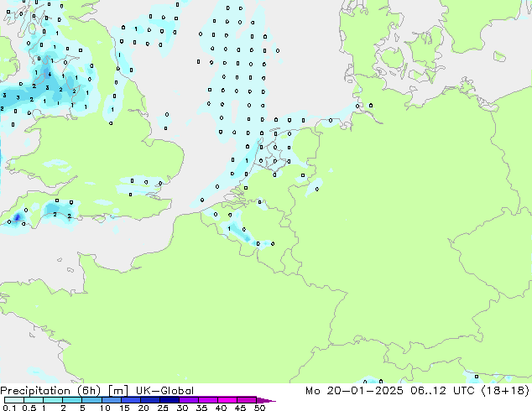Viewport: 532px width, 411px height.
Task: Click the date 'Mo 20-01-2025'
Action: pos(354,391)
